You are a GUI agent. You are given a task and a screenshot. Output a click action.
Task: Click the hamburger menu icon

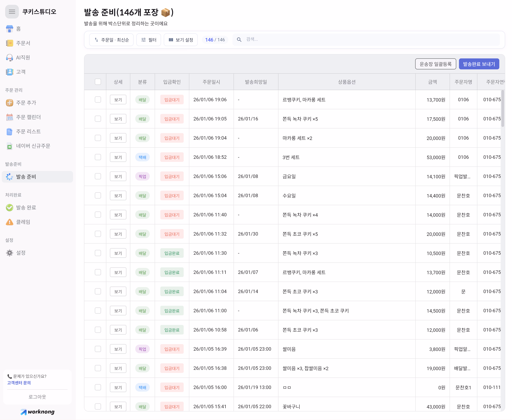[12, 12]
